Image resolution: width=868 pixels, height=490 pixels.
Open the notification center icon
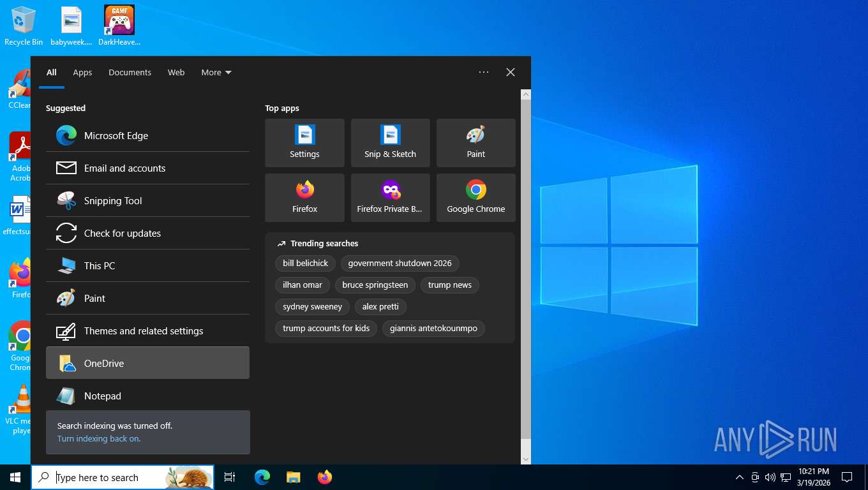coord(847,477)
